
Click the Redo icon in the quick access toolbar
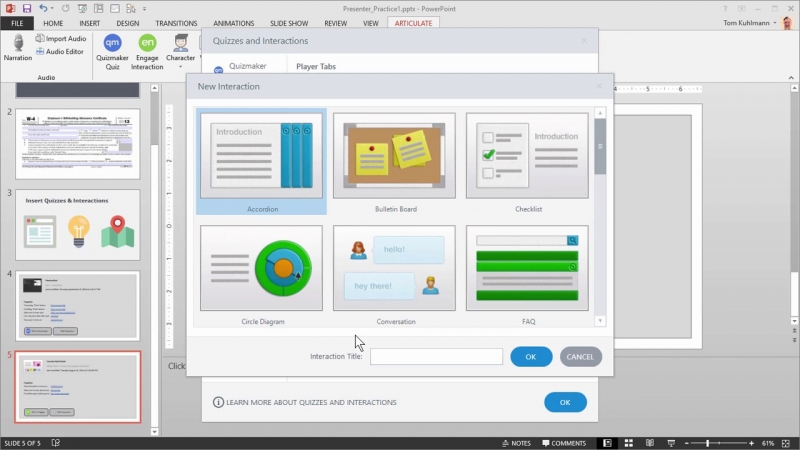[65, 8]
